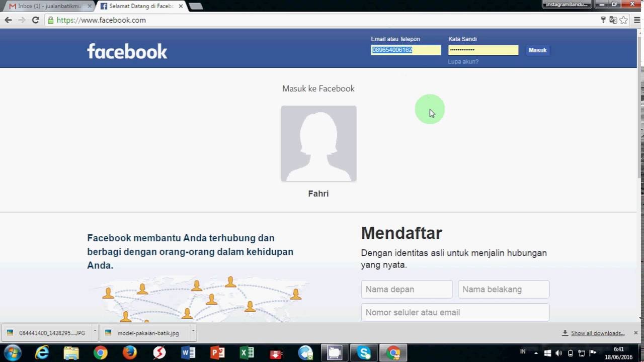Open the first Google Chrome taskbar icon
The height and width of the screenshot is (362, 644).
(x=100, y=353)
